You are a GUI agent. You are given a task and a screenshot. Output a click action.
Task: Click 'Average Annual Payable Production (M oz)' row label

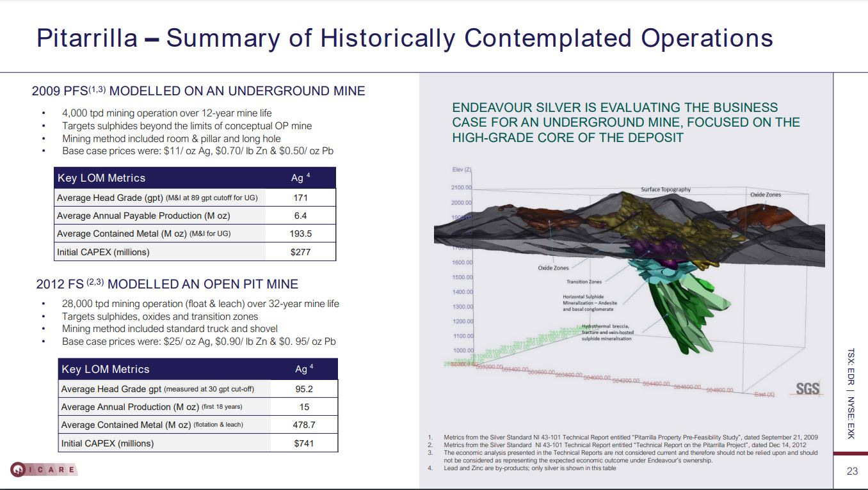click(x=143, y=216)
